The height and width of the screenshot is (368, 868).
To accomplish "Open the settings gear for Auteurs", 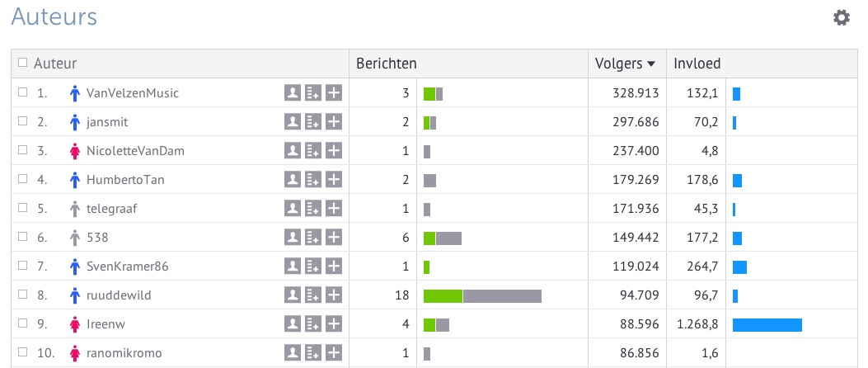I will click(842, 17).
